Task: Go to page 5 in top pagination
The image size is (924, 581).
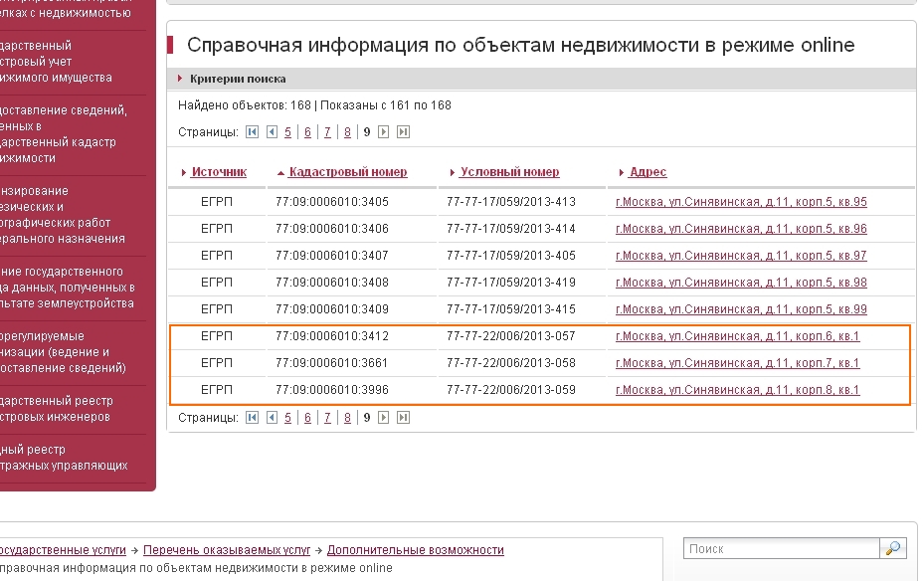Action: click(288, 131)
